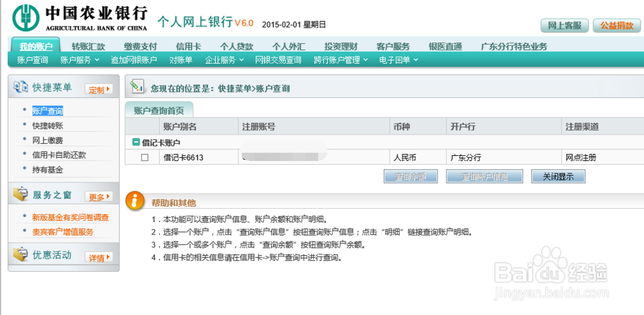Click the 服务之窗 folder icon
The image size is (644, 315).
click(21, 195)
